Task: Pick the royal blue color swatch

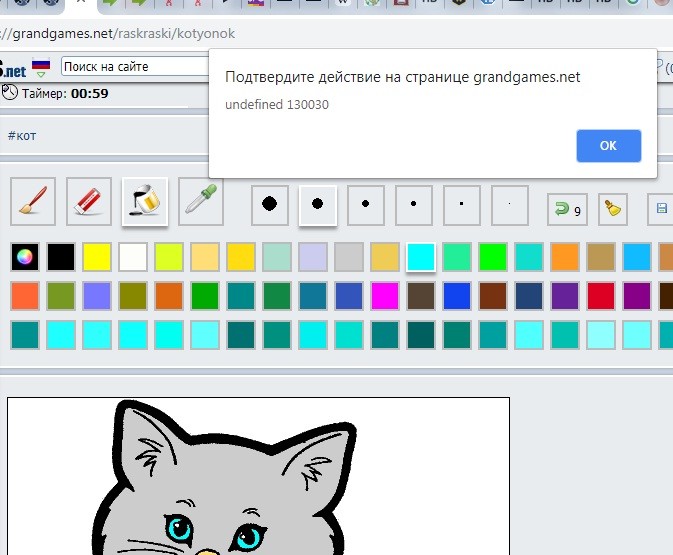Action: (457, 295)
